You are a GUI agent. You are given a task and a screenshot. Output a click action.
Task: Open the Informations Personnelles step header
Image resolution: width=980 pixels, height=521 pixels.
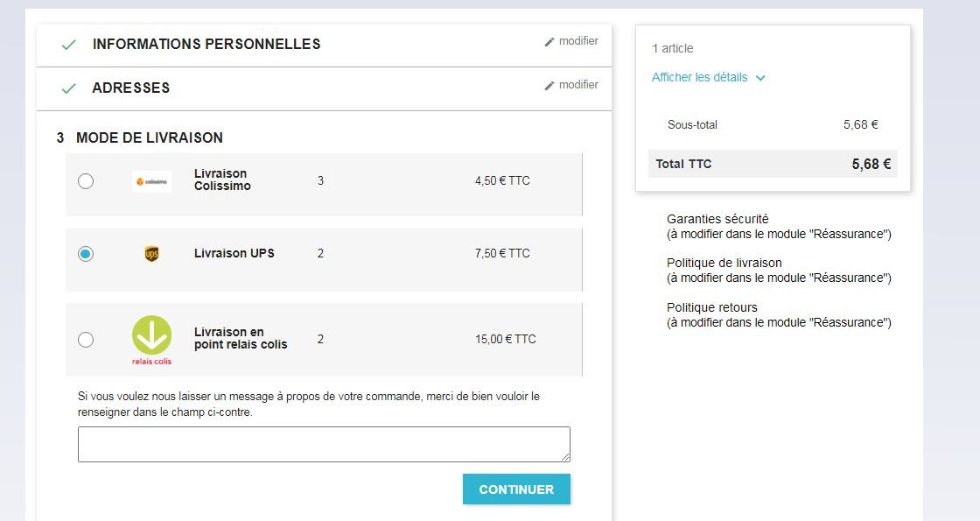(x=206, y=44)
